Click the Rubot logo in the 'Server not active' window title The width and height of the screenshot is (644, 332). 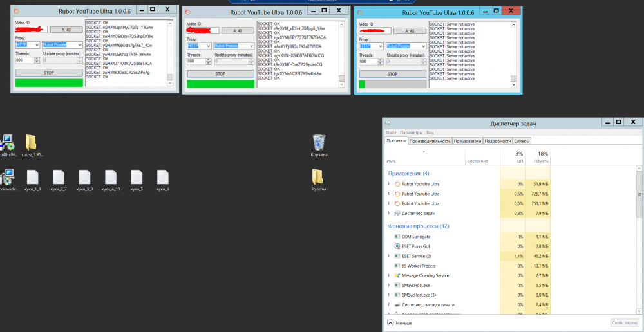[x=361, y=12]
